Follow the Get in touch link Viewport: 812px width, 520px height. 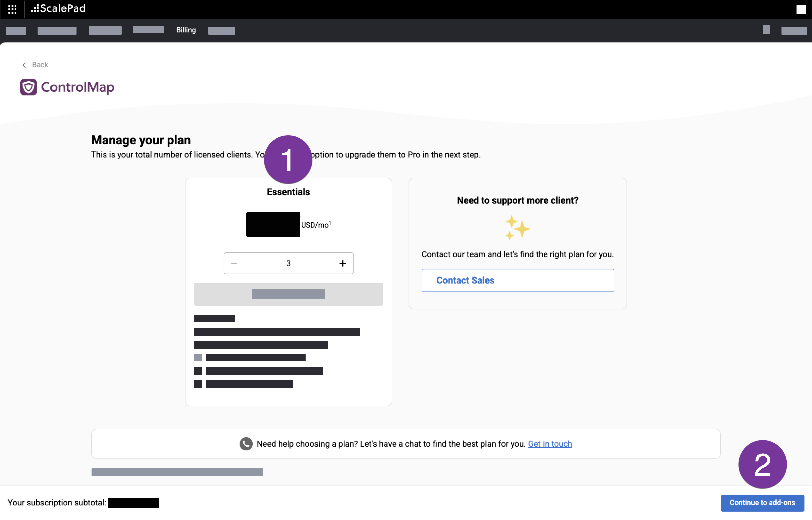pos(550,444)
